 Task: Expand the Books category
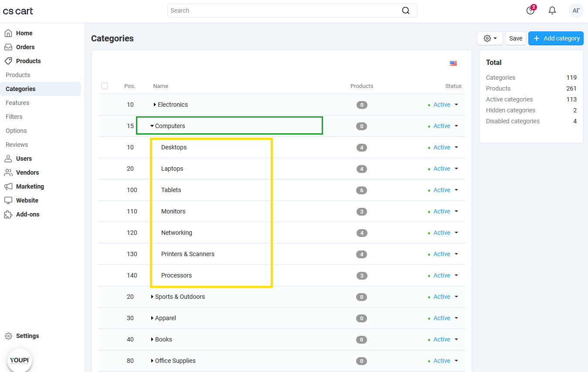(x=152, y=339)
